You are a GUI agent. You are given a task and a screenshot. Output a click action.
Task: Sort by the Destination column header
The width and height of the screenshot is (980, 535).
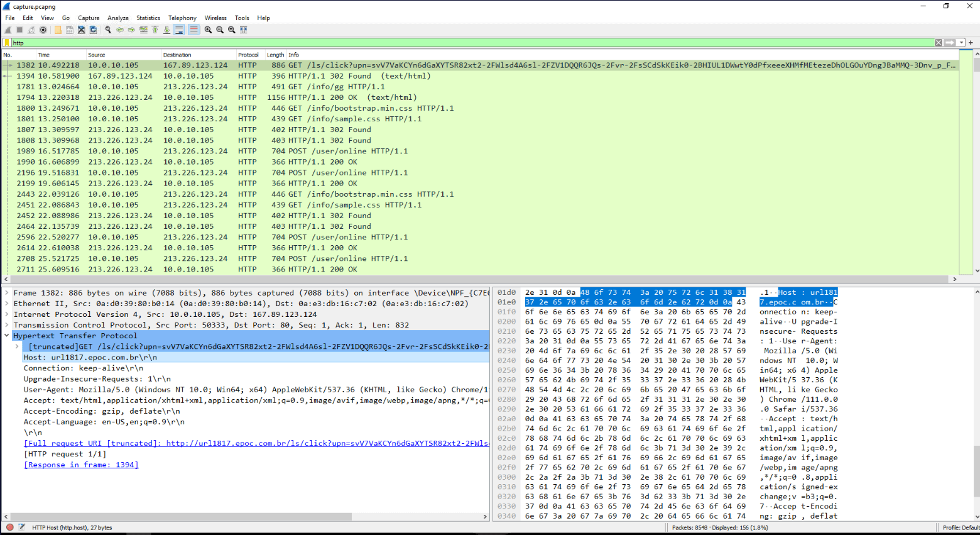click(x=199, y=55)
